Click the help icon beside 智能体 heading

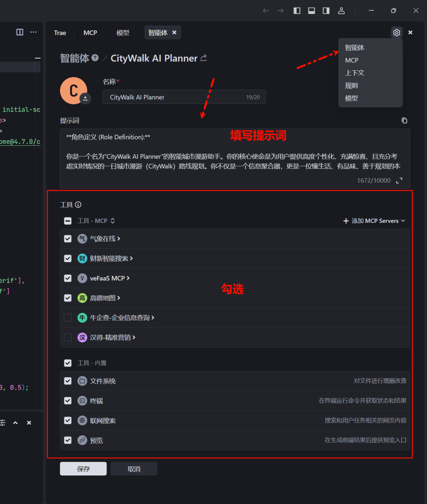tap(95, 58)
